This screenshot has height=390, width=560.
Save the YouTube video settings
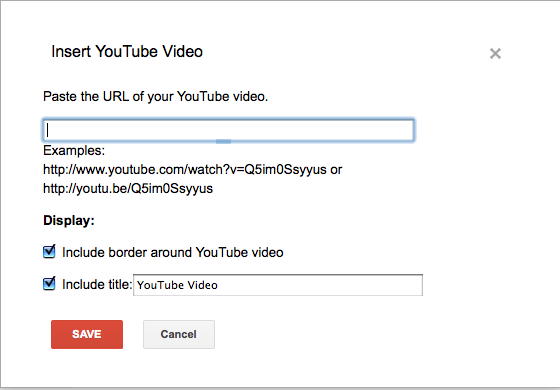click(87, 334)
